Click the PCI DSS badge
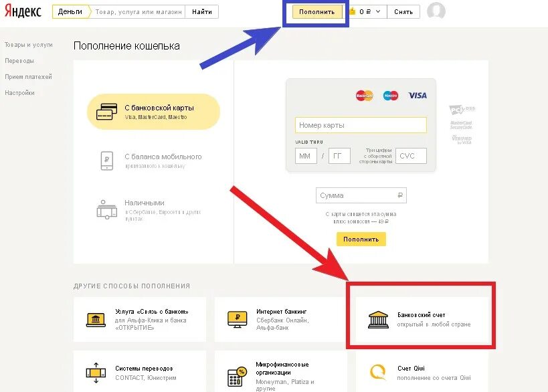Image resolution: width=548 pixels, height=392 pixels. coord(462,110)
